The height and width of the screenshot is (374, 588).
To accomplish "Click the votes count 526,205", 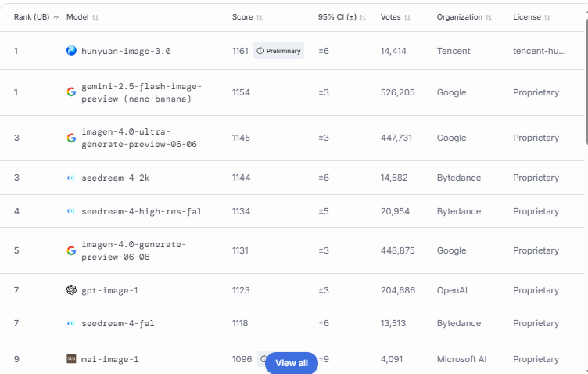I will pos(397,92).
